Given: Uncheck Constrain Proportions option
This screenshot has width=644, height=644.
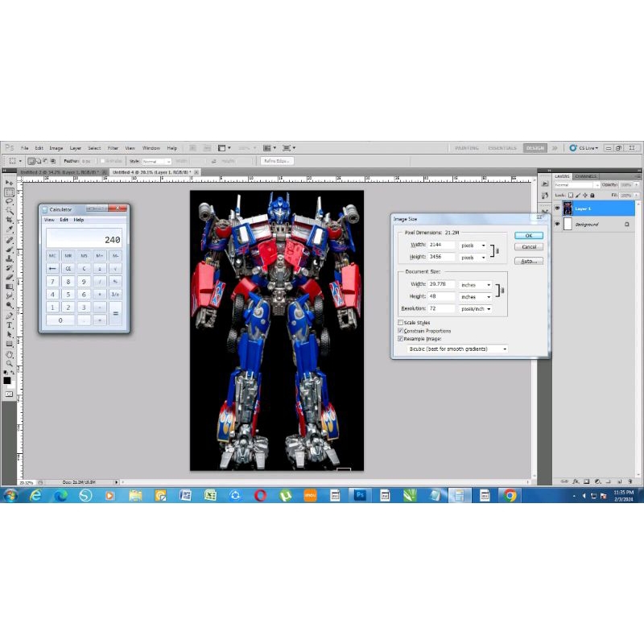Looking at the screenshot, I should click(401, 331).
